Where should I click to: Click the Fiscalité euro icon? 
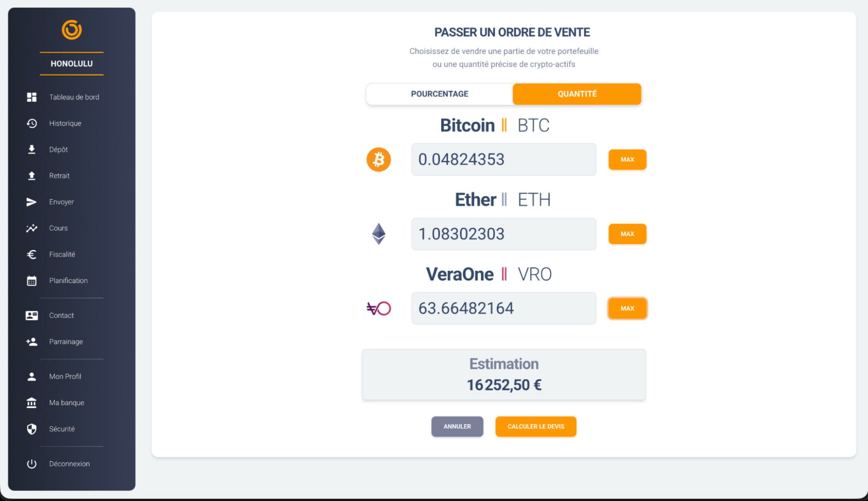32,254
